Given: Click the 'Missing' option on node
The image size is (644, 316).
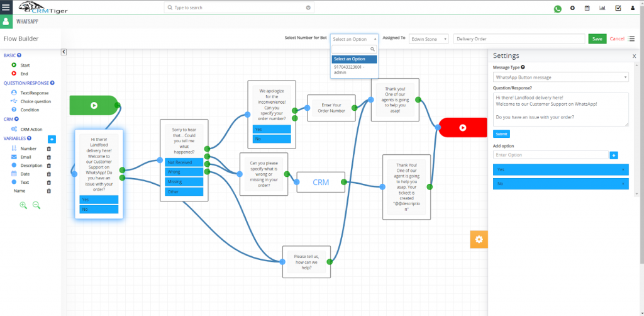Looking at the screenshot, I should [184, 182].
